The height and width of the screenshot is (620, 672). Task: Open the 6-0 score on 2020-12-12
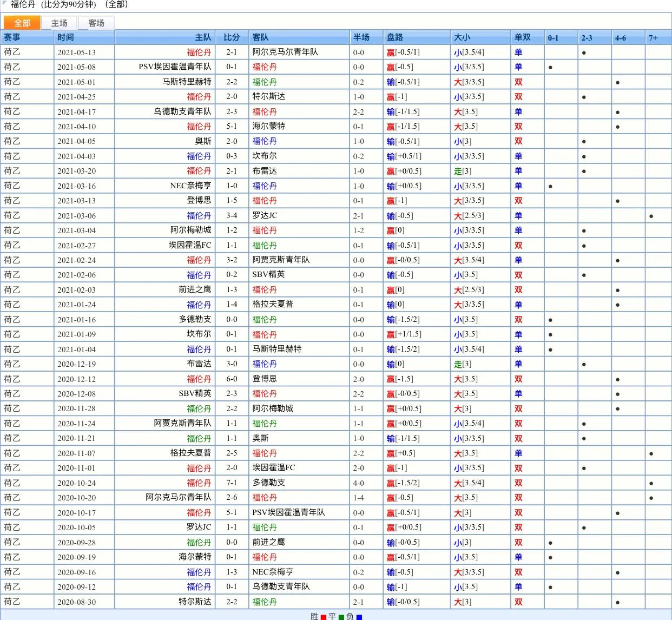pos(231,379)
